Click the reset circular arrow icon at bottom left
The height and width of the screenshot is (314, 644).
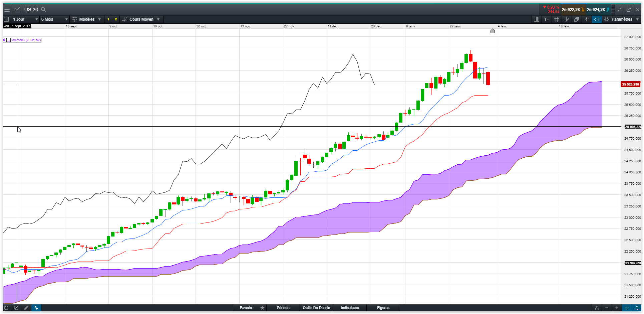(x=6, y=308)
